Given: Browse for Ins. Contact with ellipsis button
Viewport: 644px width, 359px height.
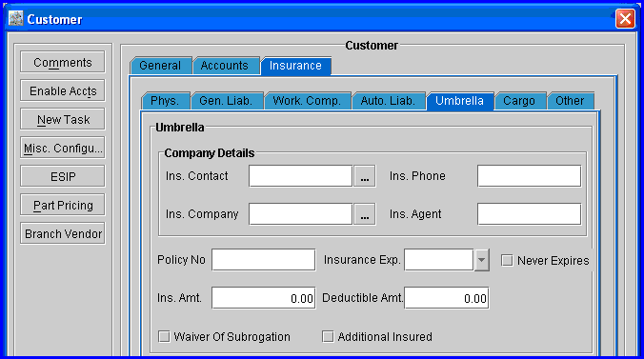Looking at the screenshot, I should [364, 176].
